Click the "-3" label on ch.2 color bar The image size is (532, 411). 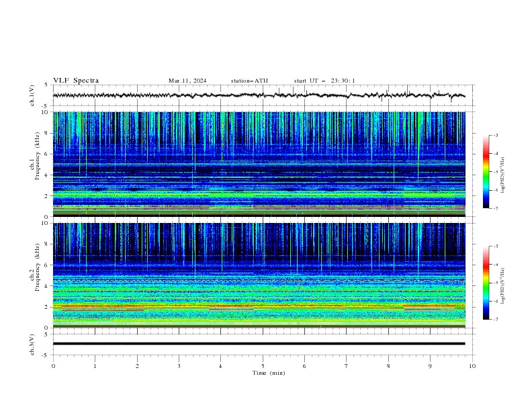click(496, 246)
